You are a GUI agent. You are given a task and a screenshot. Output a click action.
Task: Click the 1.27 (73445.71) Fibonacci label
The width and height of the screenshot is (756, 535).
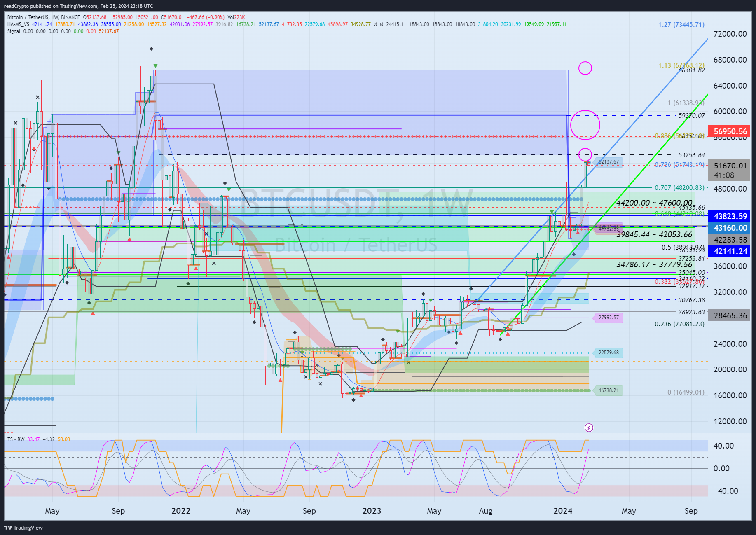pos(681,25)
